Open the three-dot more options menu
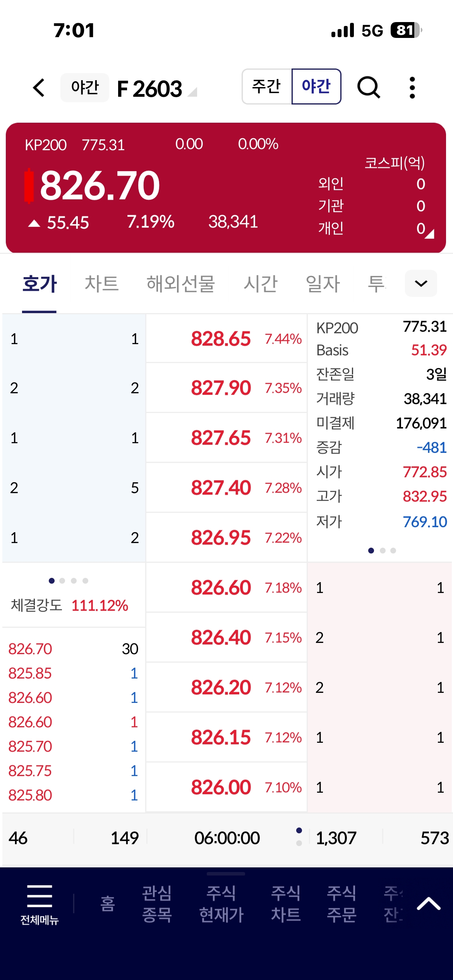The width and height of the screenshot is (453, 980). (412, 87)
